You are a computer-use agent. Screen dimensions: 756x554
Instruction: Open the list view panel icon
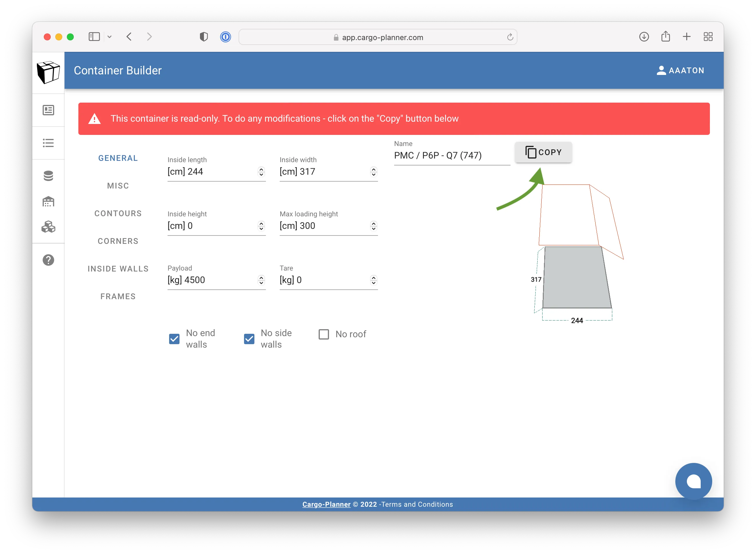tap(50, 143)
